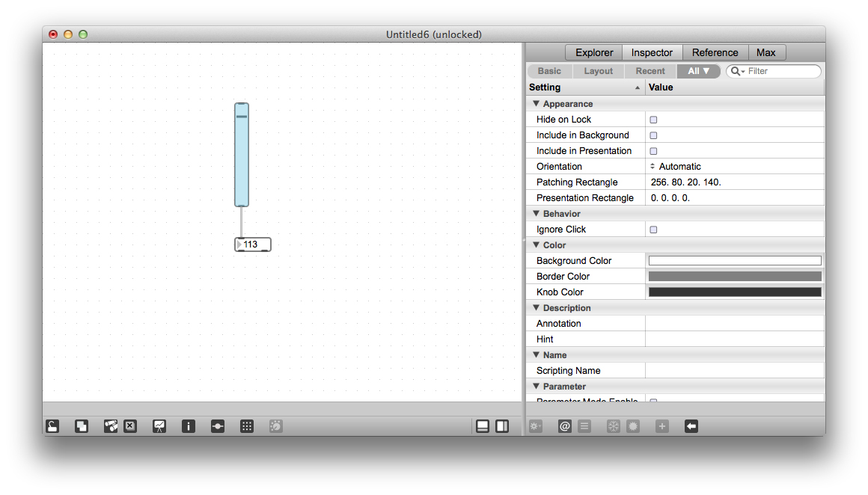Toggle Ignore Click checkbox
The width and height of the screenshot is (868, 495).
(x=653, y=230)
